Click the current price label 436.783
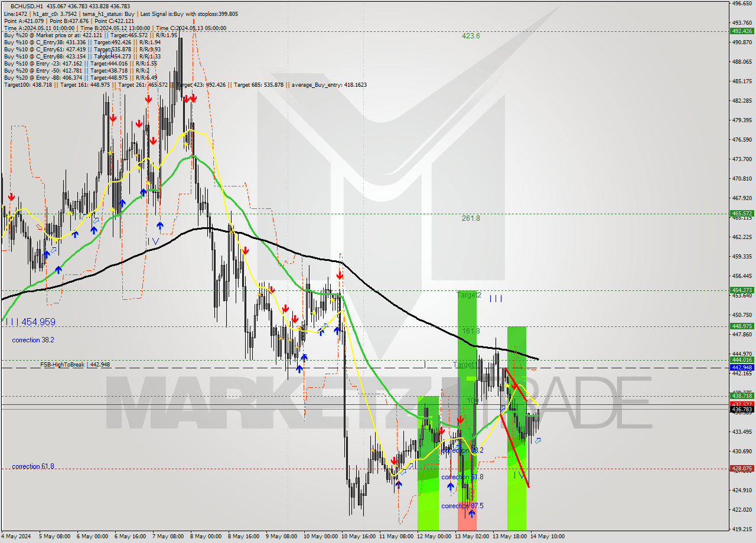Image resolution: width=756 pixels, height=543 pixels. 742,409
